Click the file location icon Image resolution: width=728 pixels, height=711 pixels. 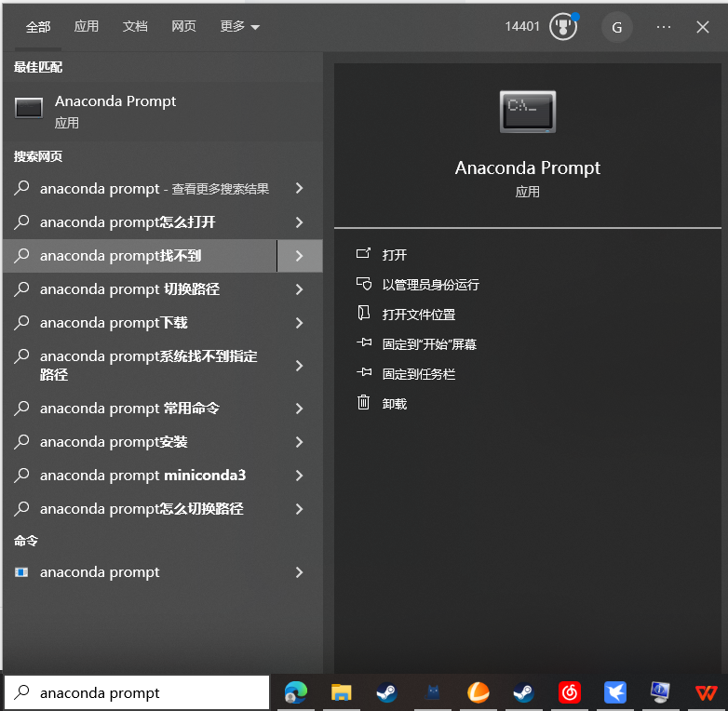[x=364, y=313]
